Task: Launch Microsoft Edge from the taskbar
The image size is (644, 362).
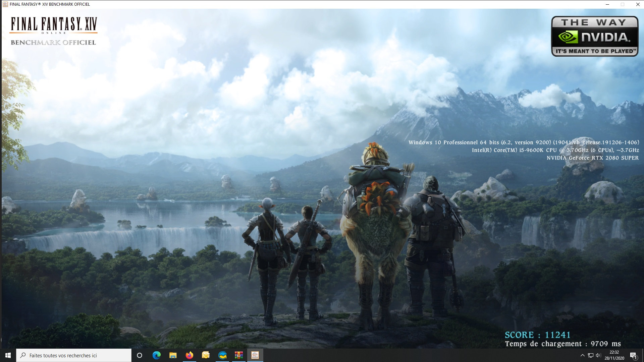Action: [x=156, y=355]
